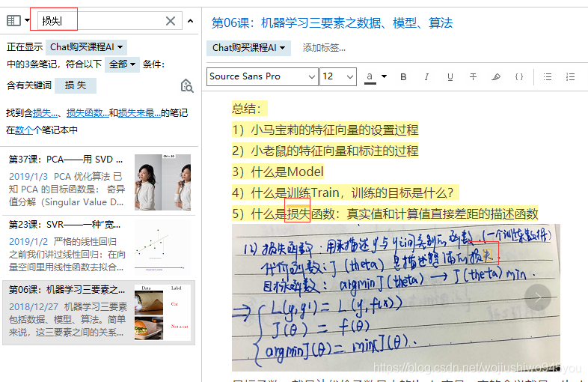588x382 pixels.
Task: Open the font size 12 dropdown
Action: (338, 76)
